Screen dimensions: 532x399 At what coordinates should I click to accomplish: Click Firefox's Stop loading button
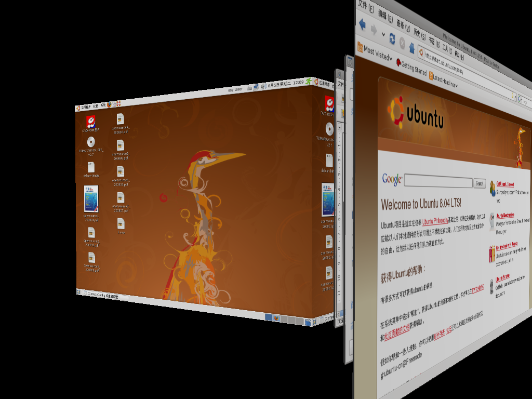pos(402,43)
